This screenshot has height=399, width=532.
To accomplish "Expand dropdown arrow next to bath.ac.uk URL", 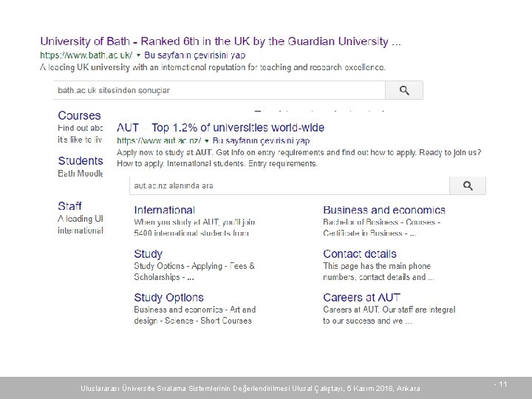I will coord(138,55).
